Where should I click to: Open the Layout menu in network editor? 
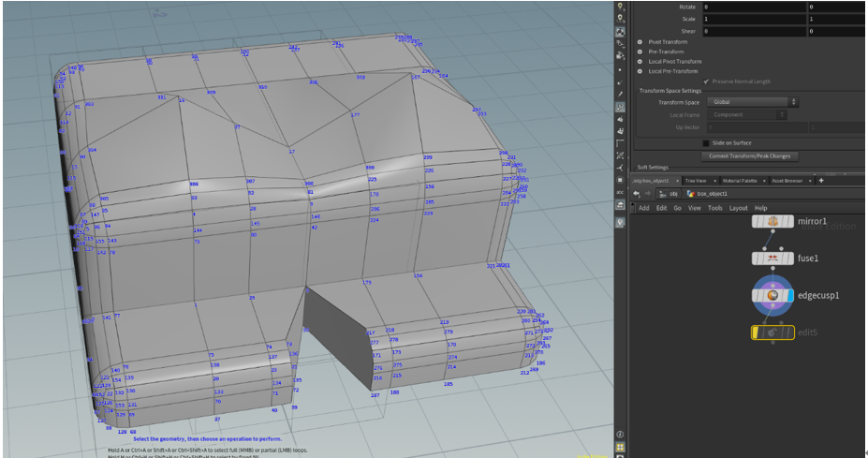pos(738,208)
